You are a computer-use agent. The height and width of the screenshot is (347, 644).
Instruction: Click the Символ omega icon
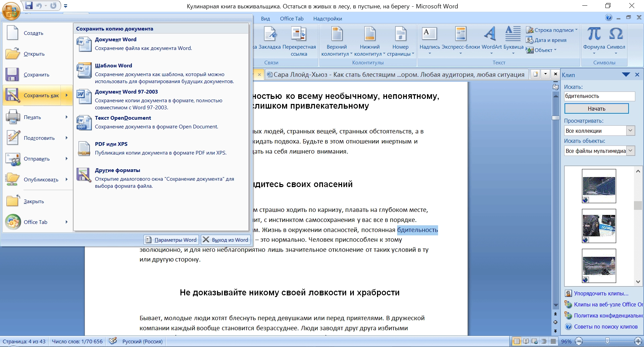coord(616,34)
